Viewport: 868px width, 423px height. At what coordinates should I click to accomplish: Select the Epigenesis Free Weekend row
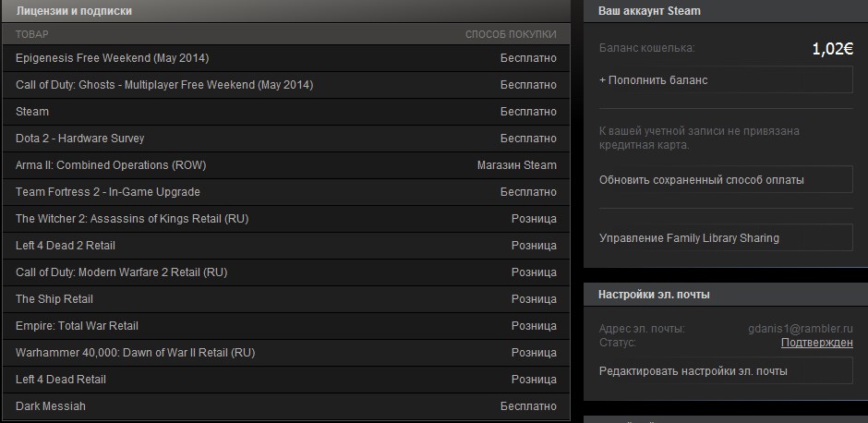click(286, 58)
